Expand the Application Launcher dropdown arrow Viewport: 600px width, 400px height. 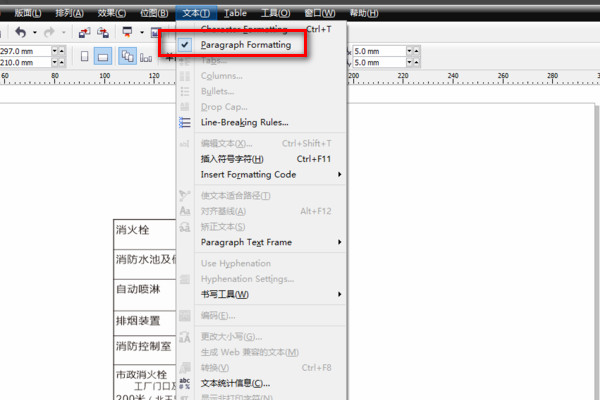click(x=142, y=33)
